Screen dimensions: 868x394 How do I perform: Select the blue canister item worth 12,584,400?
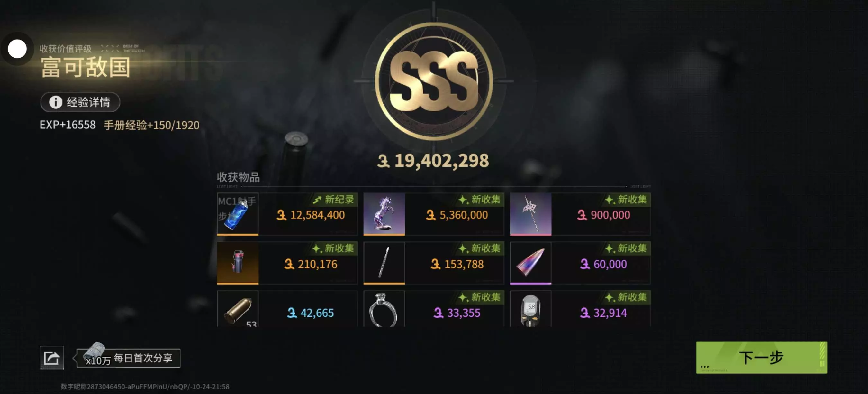(x=238, y=214)
